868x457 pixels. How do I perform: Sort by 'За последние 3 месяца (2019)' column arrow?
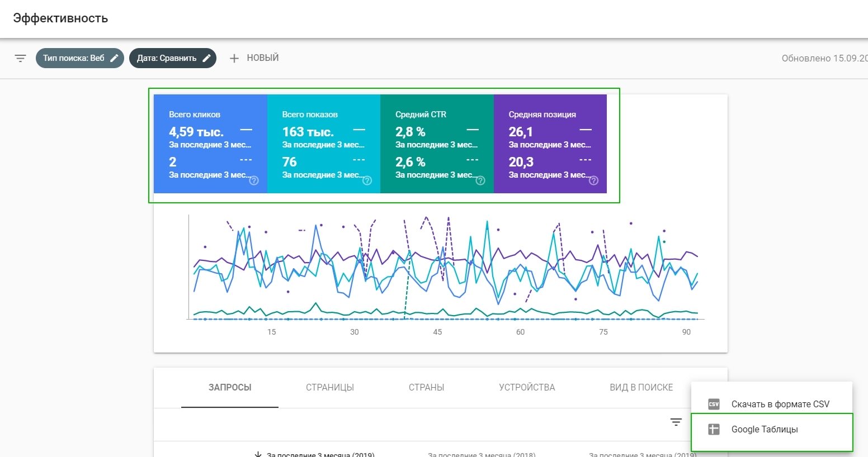click(x=258, y=454)
